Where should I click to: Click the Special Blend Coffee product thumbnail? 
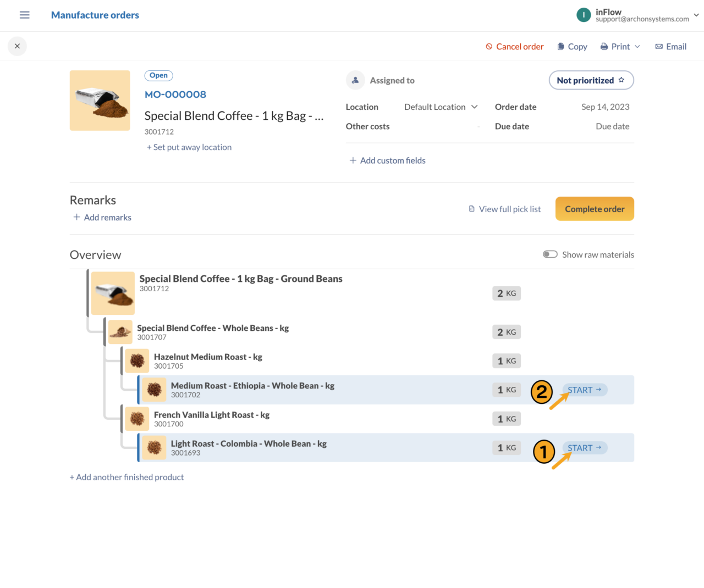100,101
